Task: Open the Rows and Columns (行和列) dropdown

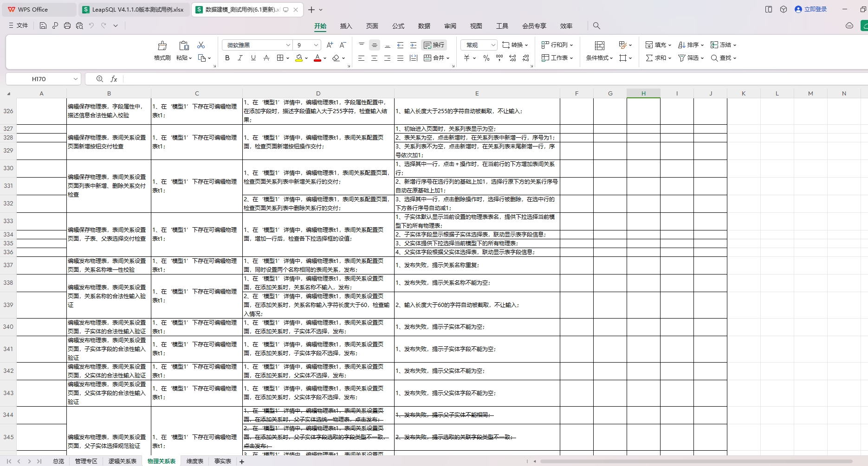Action: click(x=557, y=45)
